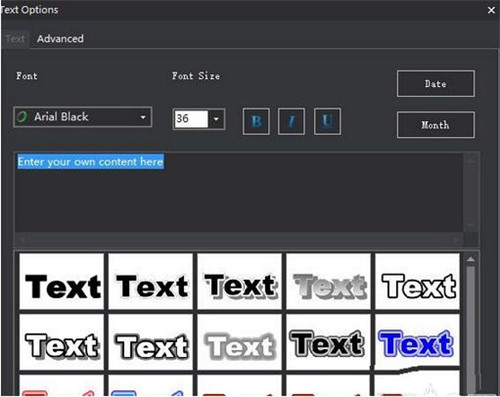The width and height of the screenshot is (500, 397).
Task: Toggle Underline formatting button
Action: [327, 121]
